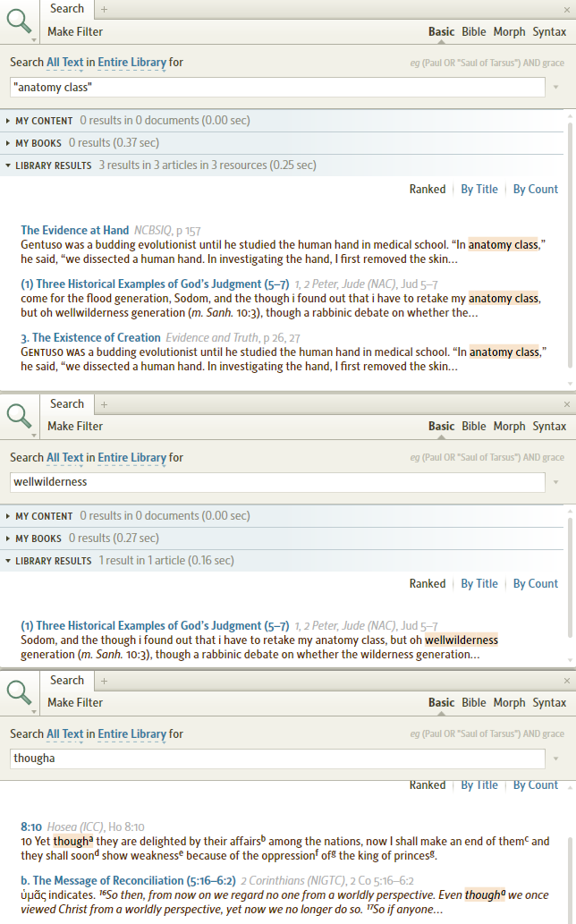Image resolution: width=576 pixels, height=924 pixels.
Task: Sort anatomy class results By Count
Action: click(536, 189)
